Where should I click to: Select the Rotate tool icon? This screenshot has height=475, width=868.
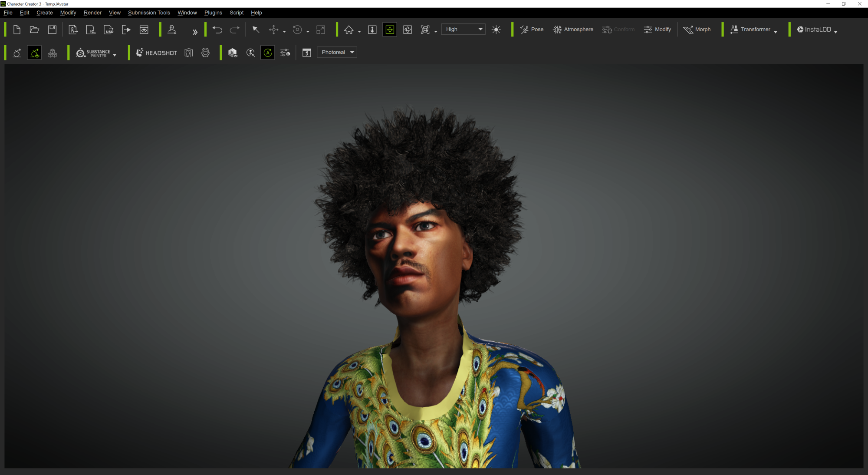click(x=297, y=30)
